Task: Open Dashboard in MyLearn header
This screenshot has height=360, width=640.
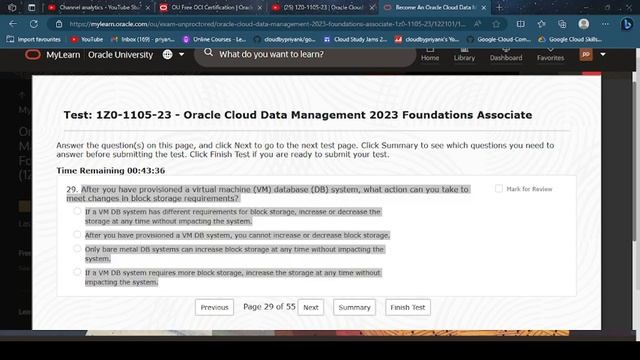Action: 506,54
